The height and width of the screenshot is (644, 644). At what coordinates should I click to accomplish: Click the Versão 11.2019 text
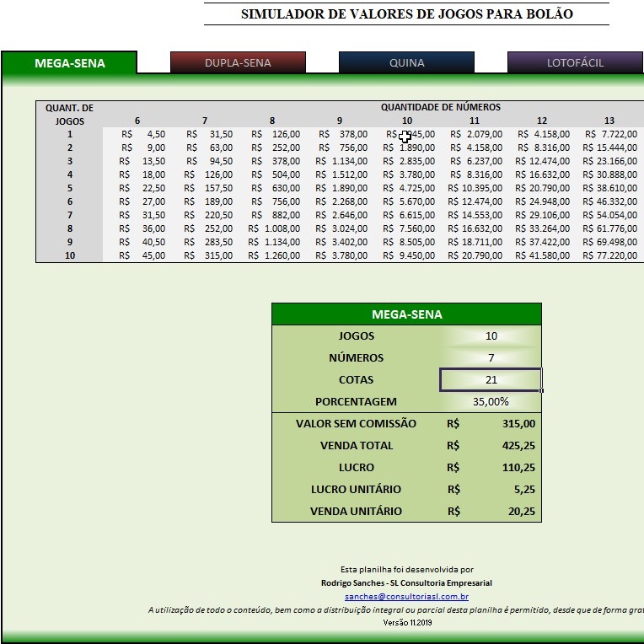pyautogui.click(x=407, y=623)
